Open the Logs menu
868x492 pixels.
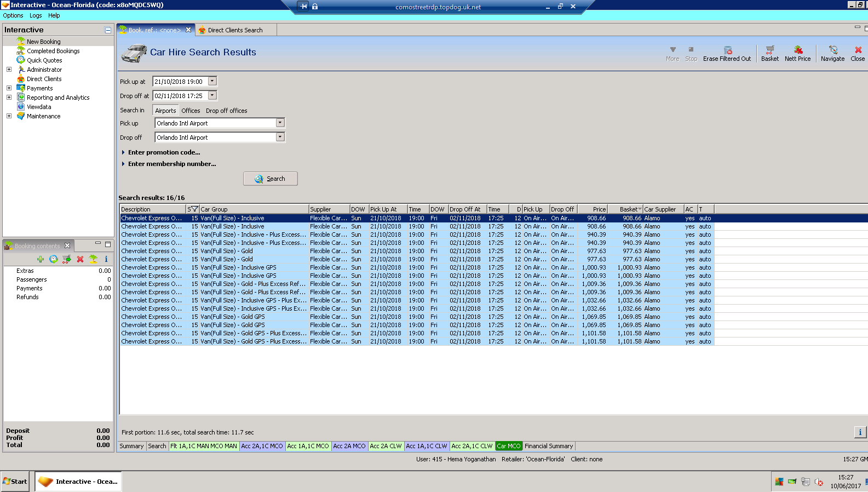[x=36, y=15]
